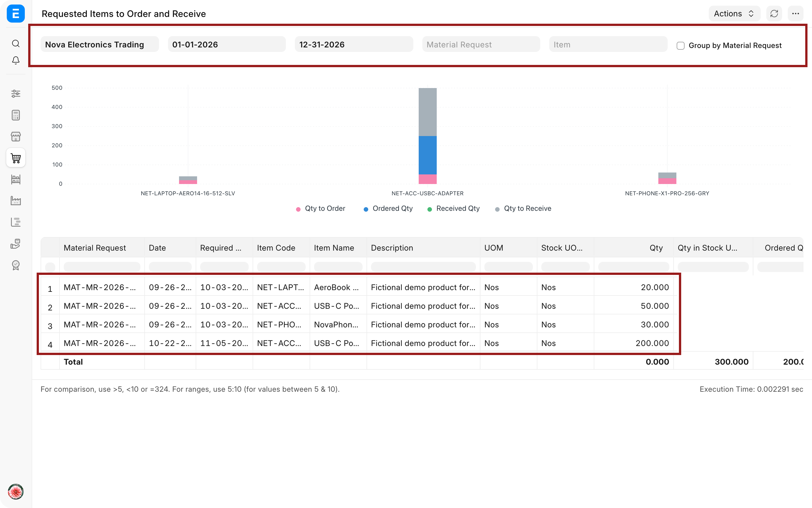This screenshot has width=812, height=508.
Task: Open the ERPNext home logo
Action: coord(16,14)
